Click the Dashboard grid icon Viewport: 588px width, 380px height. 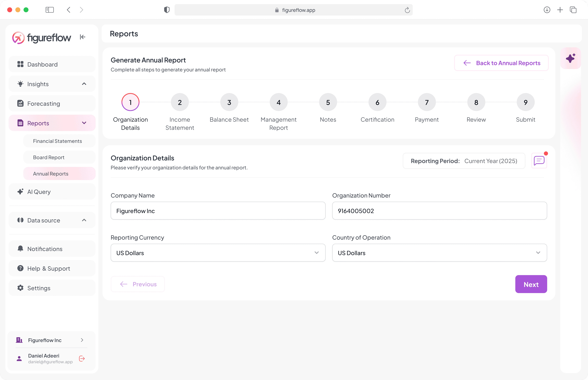tap(21, 64)
